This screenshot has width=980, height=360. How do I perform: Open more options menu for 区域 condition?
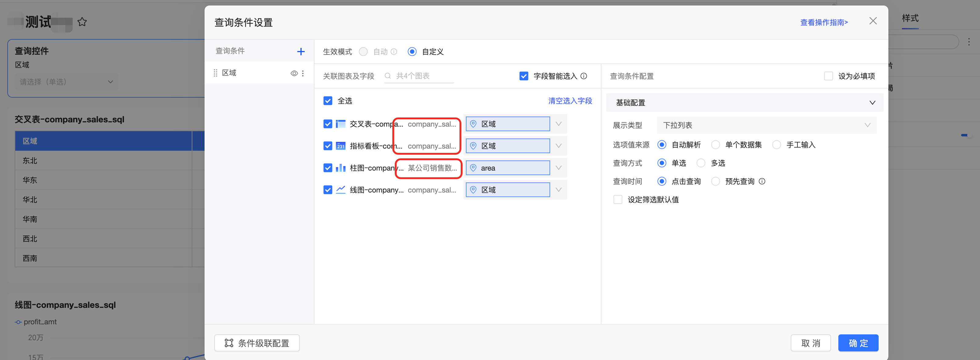303,73
